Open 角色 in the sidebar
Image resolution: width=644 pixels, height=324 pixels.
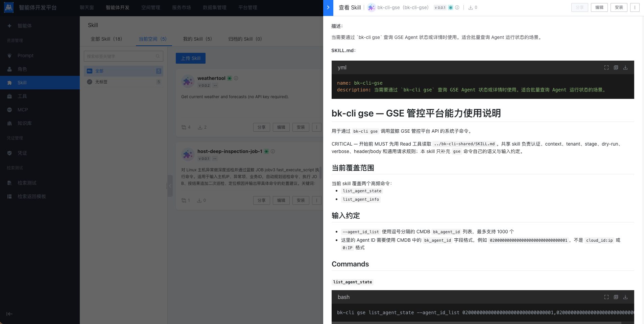[x=40, y=69]
